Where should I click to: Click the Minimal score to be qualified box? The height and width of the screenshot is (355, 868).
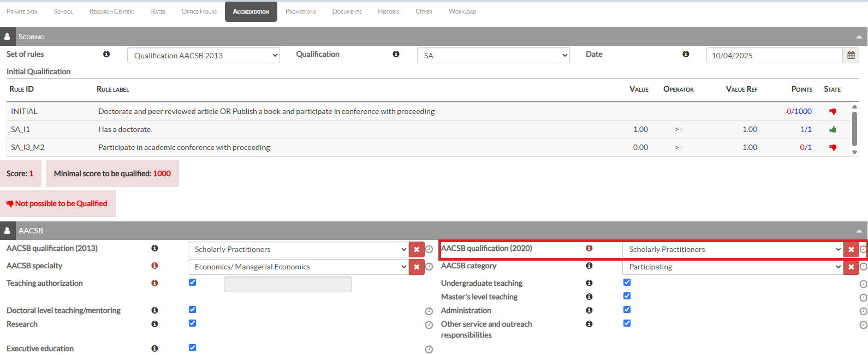point(112,173)
